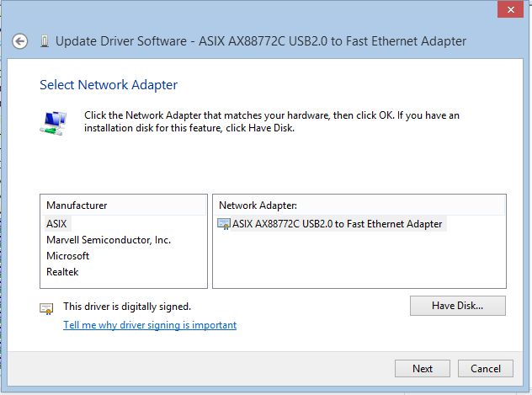Close the Update Driver Software dialog

pos(510,9)
